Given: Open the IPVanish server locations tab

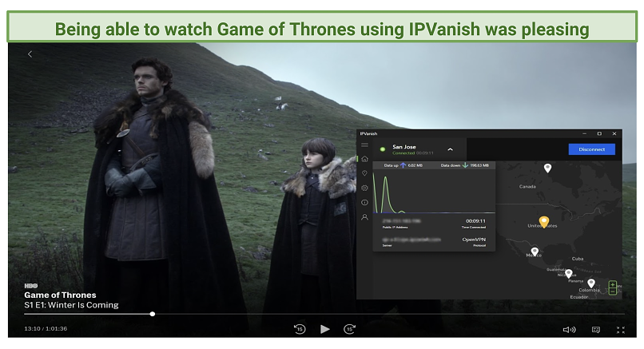Looking at the screenshot, I should (364, 173).
